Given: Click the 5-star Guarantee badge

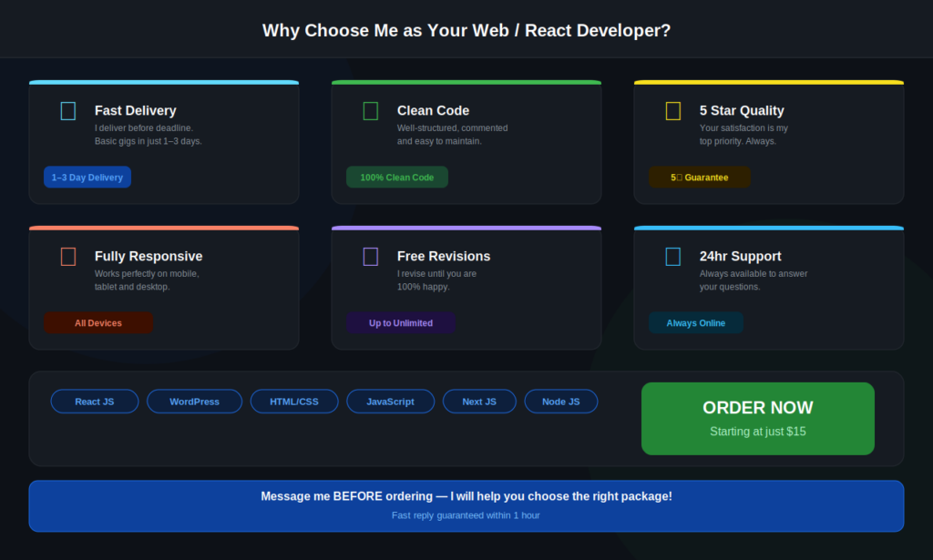Looking at the screenshot, I should 699,178.
